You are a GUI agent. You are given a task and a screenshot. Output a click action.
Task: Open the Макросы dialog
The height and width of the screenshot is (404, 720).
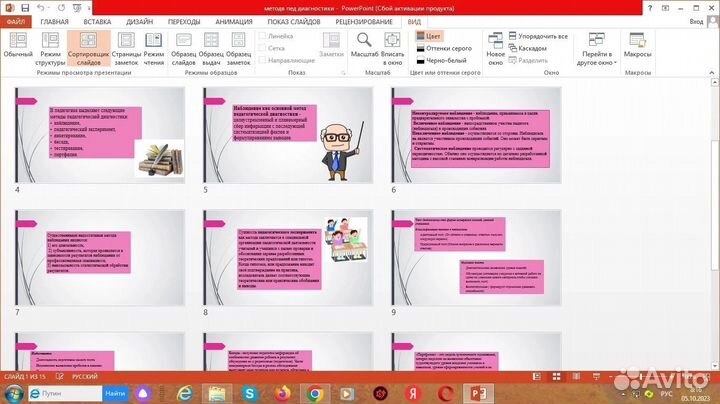pyautogui.click(x=637, y=45)
